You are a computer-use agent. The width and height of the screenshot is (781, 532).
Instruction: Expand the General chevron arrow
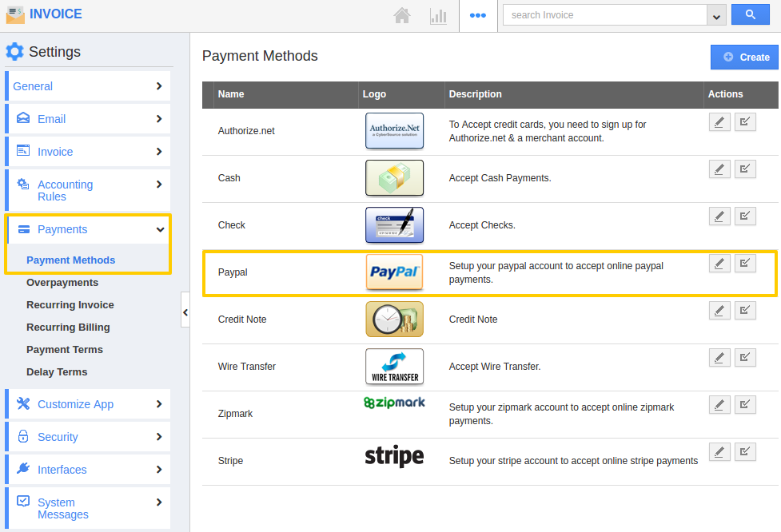click(159, 86)
